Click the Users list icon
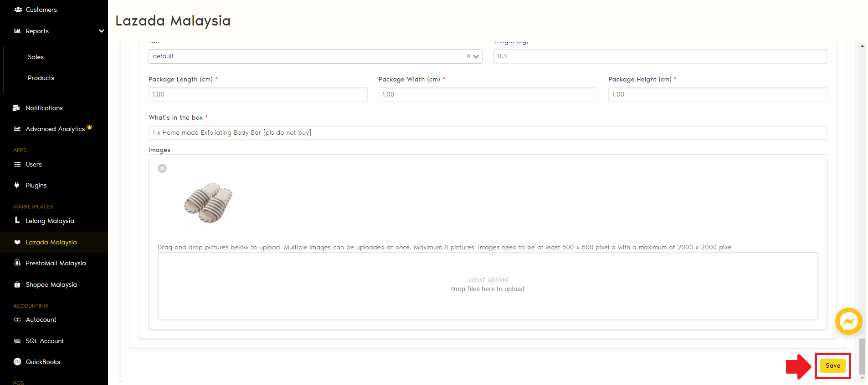The height and width of the screenshot is (385, 868). tap(17, 164)
